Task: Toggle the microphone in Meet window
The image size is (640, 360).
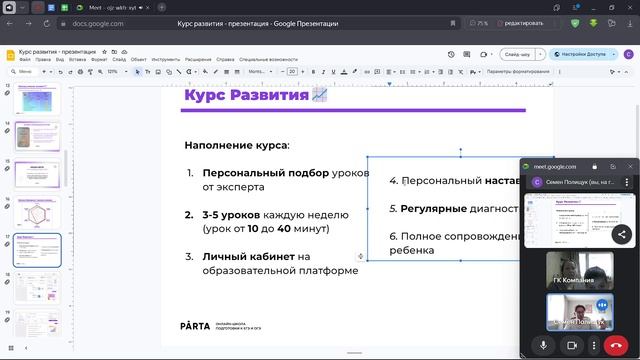Action: click(x=543, y=345)
